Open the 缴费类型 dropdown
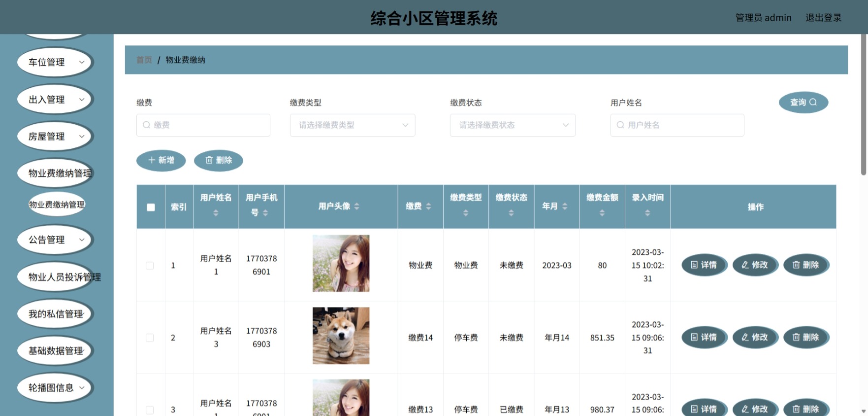Viewport: 868px width, 416px height. click(x=353, y=125)
